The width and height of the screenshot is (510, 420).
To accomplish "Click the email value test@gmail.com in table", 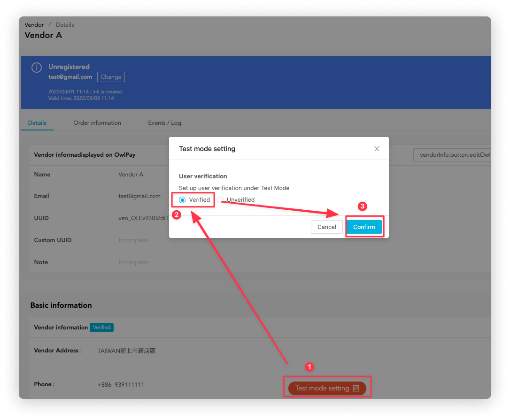I will [139, 196].
